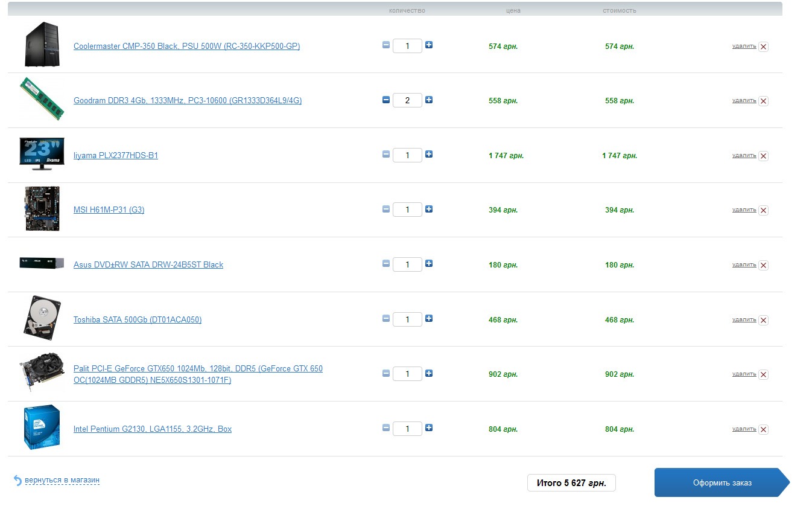This screenshot has width=812, height=506.
Task: Click the Palit graphics card thumbnail
Action: (42, 373)
